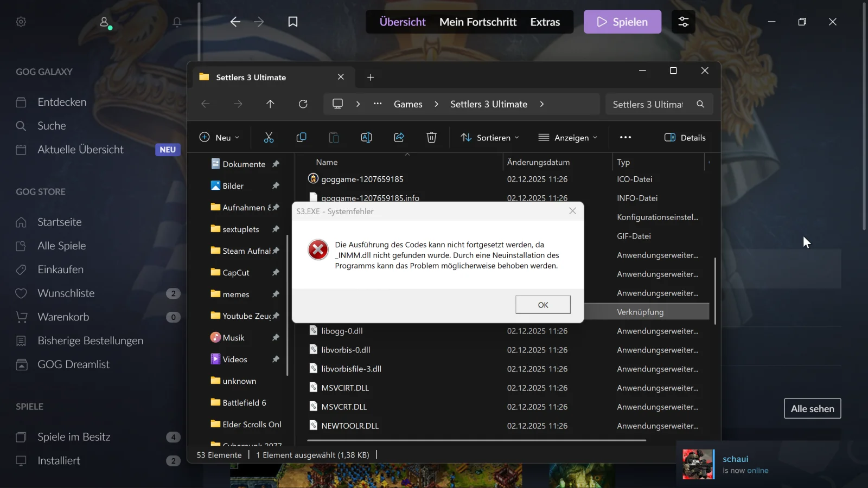This screenshot has width=868, height=488.
Task: Select Games breadcrumb in address bar
Action: point(408,104)
